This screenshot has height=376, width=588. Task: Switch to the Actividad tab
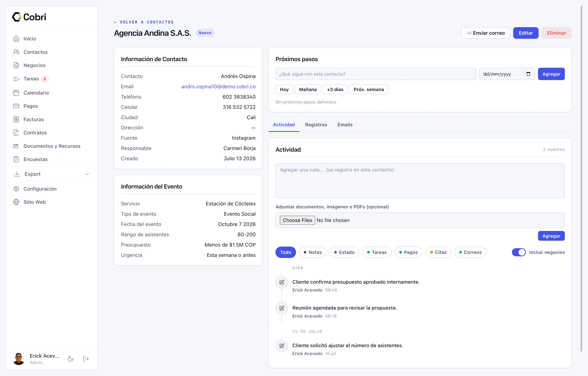tap(284, 124)
